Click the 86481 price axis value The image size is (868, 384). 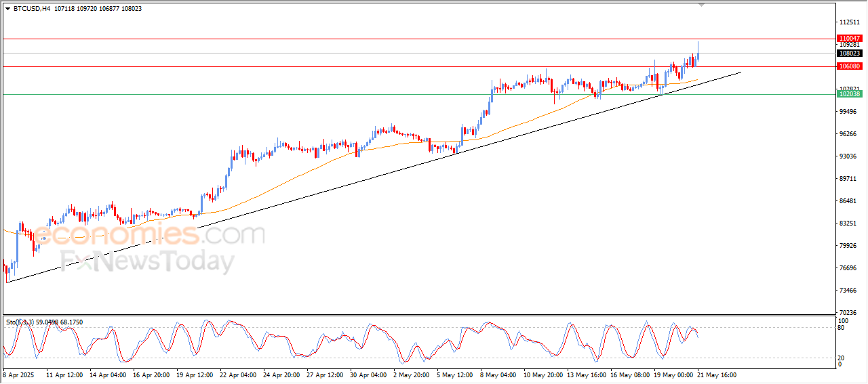pos(850,200)
